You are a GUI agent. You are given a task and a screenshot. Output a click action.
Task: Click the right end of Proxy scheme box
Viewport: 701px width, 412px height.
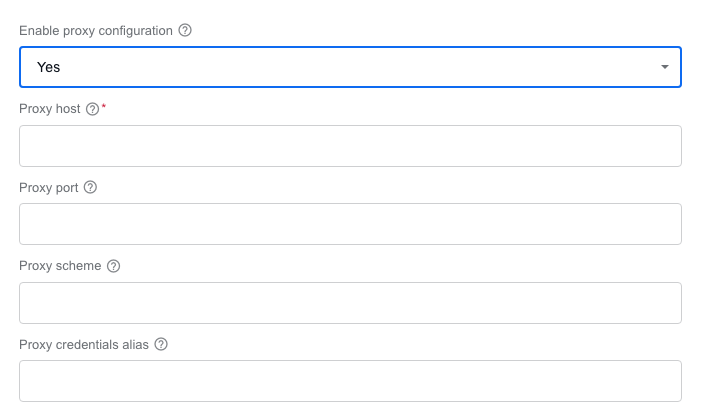point(666,303)
